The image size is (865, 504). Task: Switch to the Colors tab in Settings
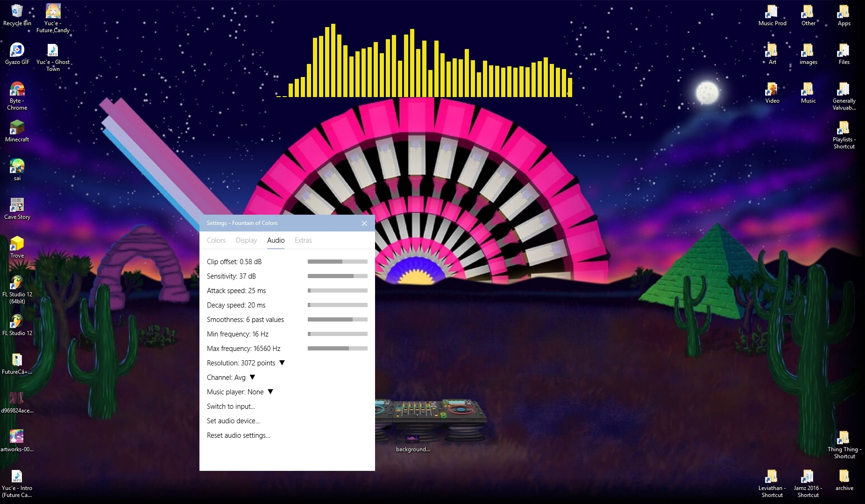tap(216, 240)
